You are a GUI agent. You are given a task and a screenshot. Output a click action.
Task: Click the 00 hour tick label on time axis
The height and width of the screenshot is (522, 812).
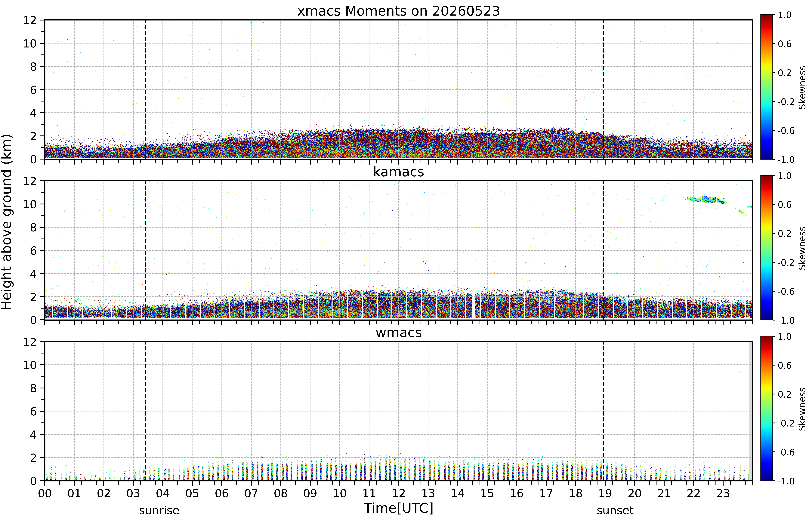(45, 493)
